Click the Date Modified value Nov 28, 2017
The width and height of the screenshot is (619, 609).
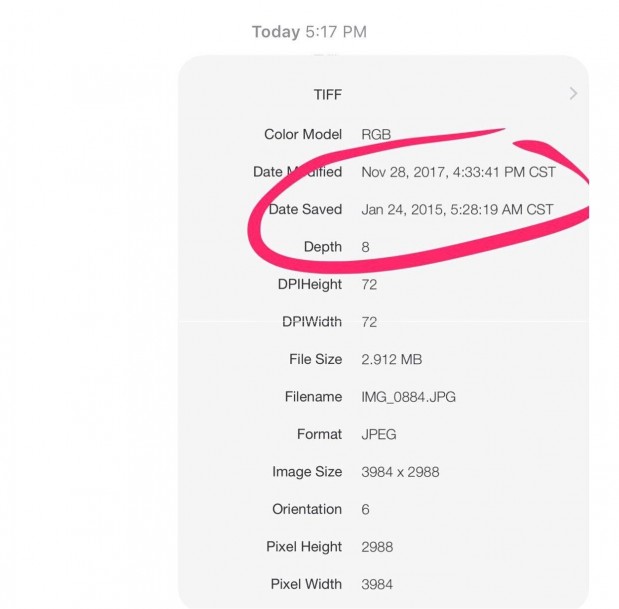(x=458, y=172)
